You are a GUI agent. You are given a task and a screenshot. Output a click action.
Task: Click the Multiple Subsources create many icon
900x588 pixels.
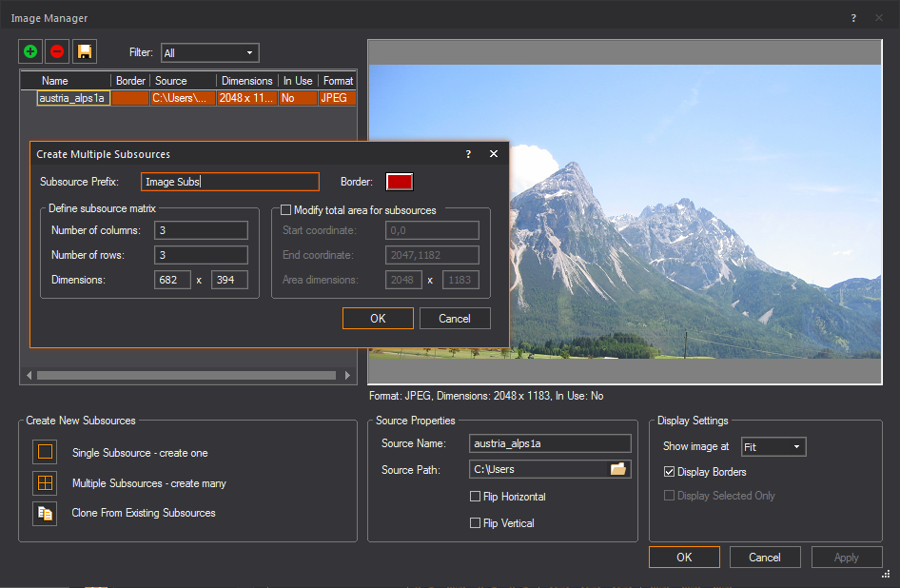(45, 483)
